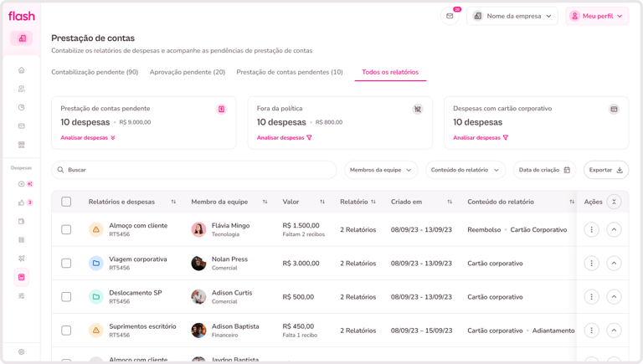Viewport: 643px width, 364px height.
Task: Switch to Aprovação pendente (20) tab
Action: (188, 72)
